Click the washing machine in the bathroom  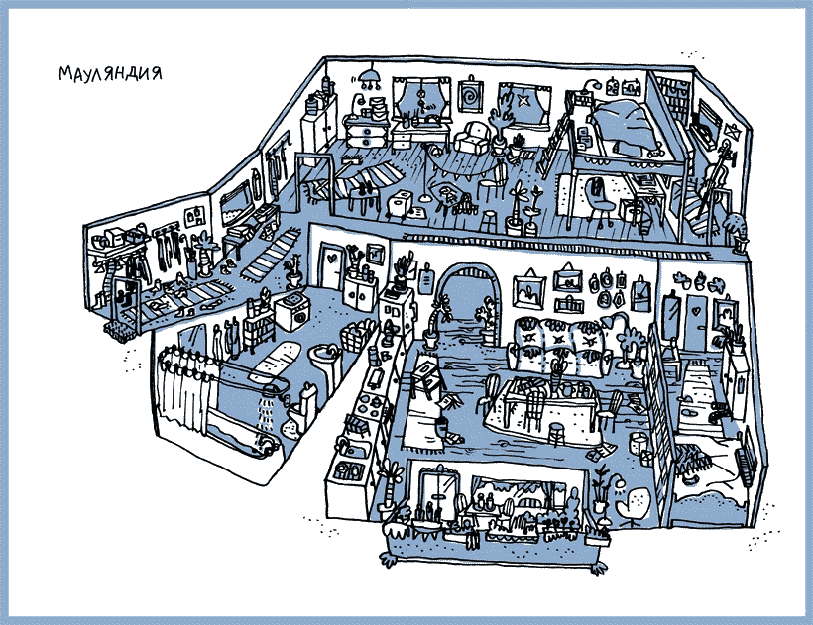click(292, 311)
